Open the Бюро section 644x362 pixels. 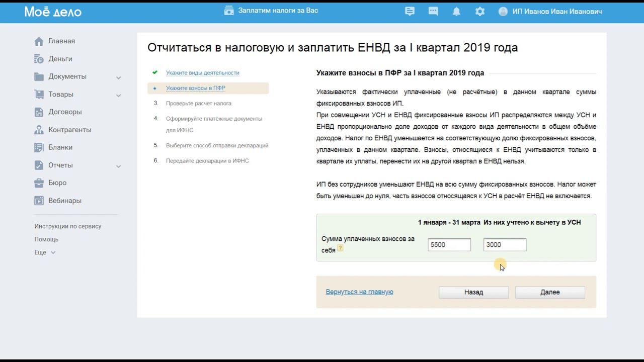tap(57, 183)
